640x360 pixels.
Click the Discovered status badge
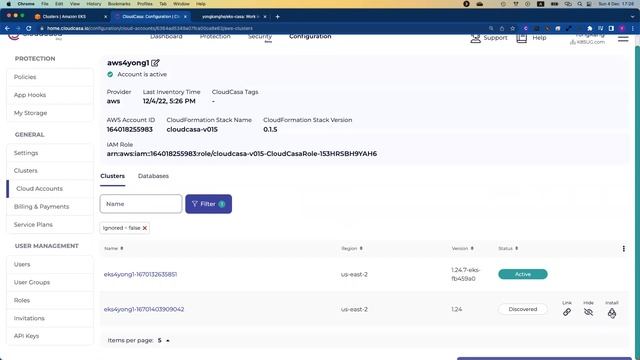[522, 309]
